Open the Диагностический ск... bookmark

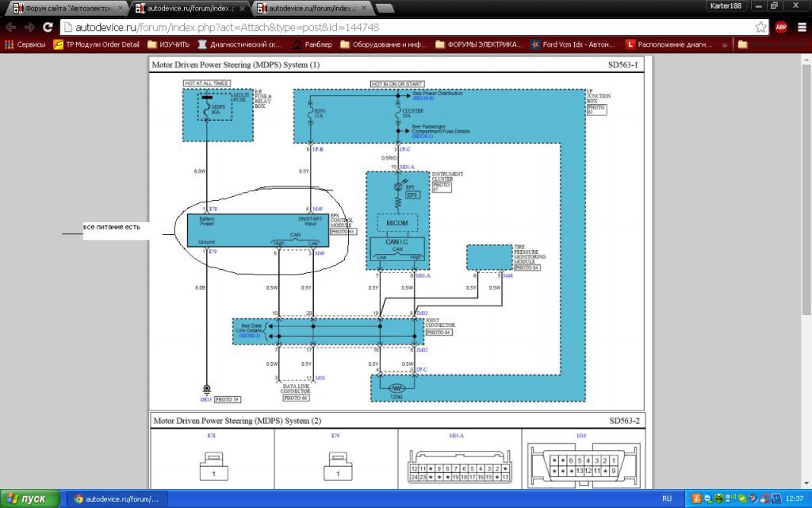tap(239, 44)
